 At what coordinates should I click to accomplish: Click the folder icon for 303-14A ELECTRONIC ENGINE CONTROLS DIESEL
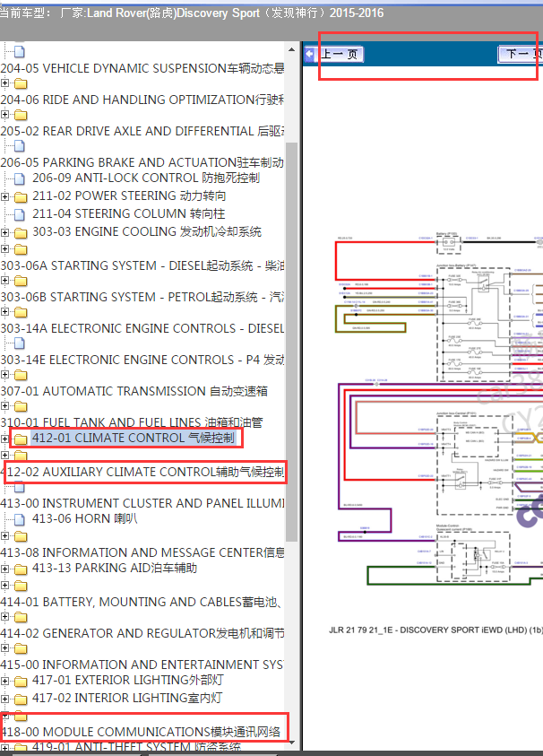[x=21, y=312]
